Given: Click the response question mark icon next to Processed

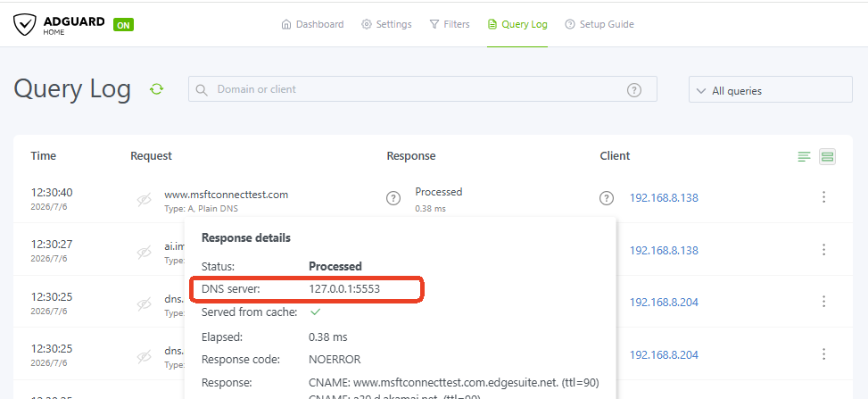Looking at the screenshot, I should [x=393, y=198].
